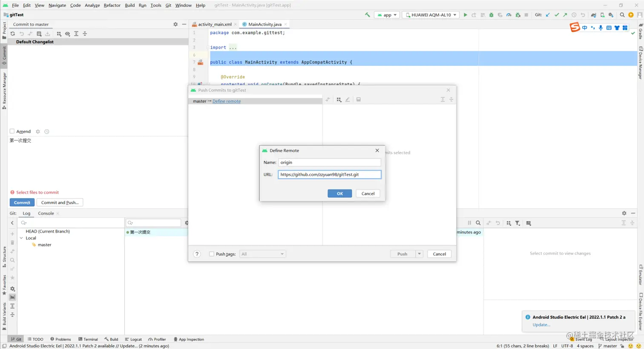The width and height of the screenshot is (644, 349).
Task: Click Cancel in the Push Commits dialog
Action: click(x=439, y=254)
